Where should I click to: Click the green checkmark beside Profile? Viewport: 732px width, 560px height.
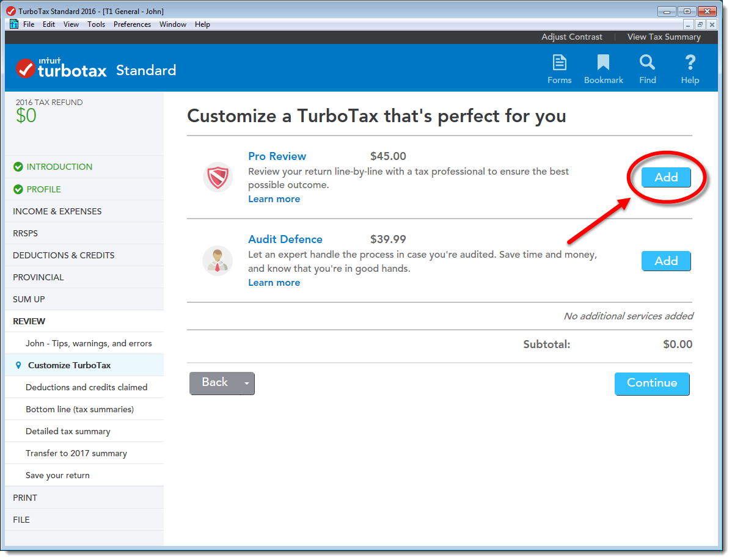click(18, 189)
